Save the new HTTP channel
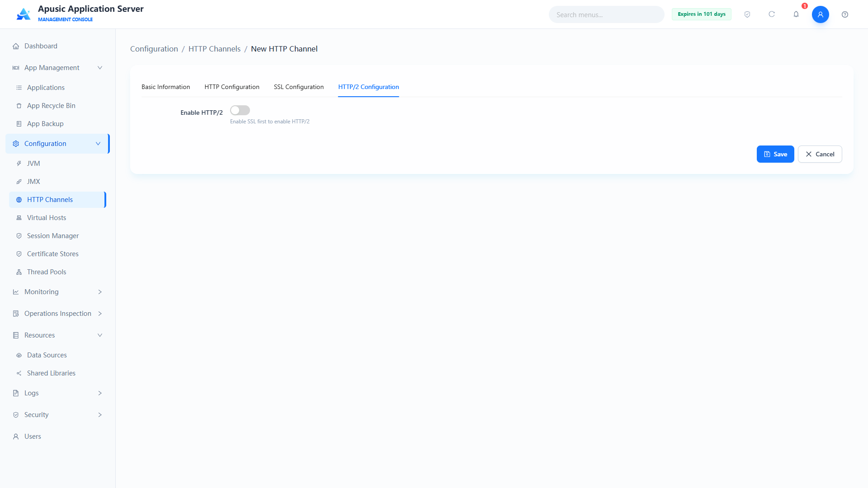 click(775, 154)
